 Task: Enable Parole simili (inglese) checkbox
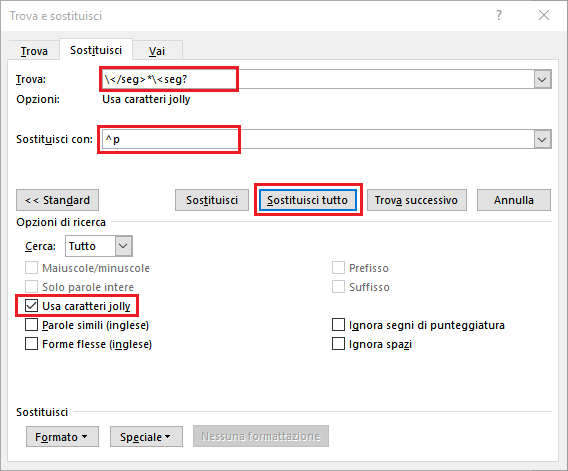click(32, 325)
